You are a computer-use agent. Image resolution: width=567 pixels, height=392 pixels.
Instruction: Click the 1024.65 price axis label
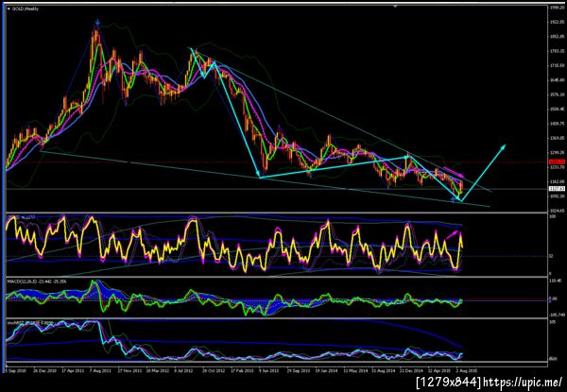click(558, 211)
